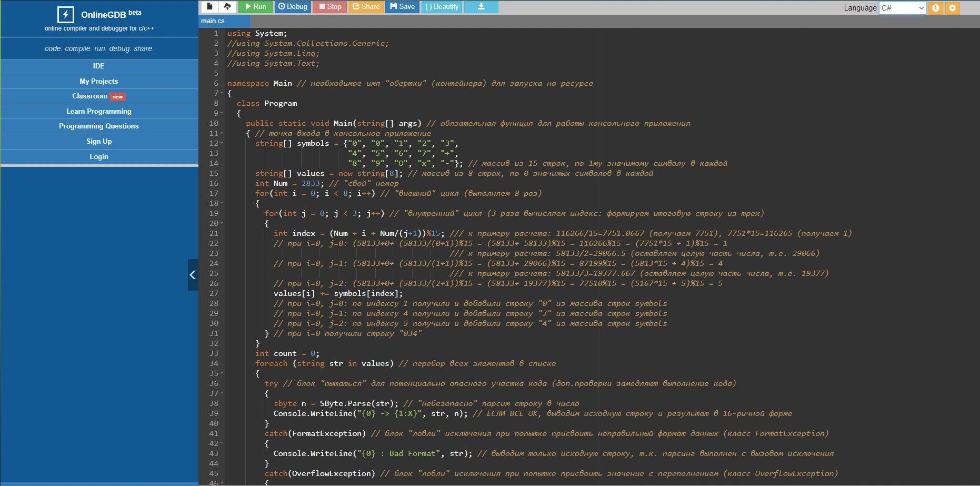
Task: Format code with the Beautify button
Action: pyautogui.click(x=442, y=7)
